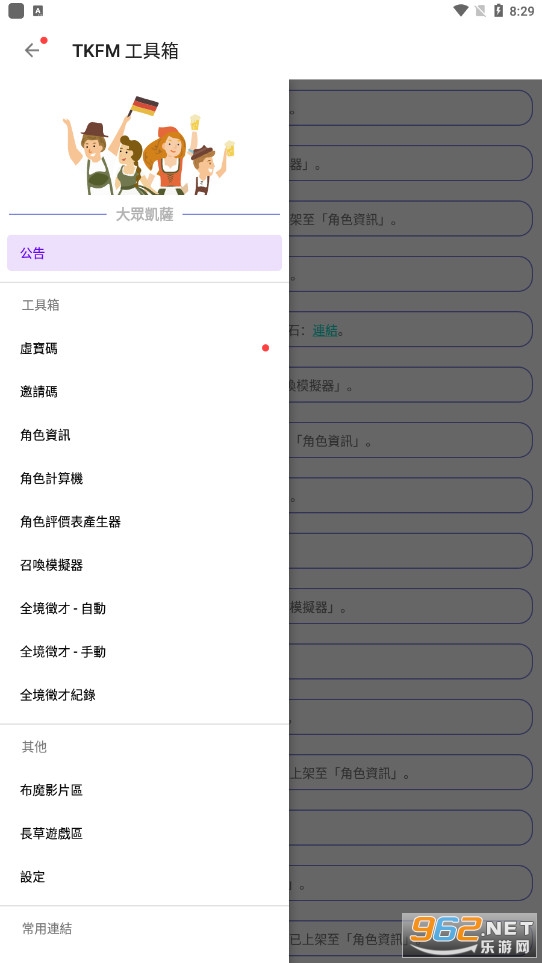
Task: Click the 工具箱 section header
Action: coord(41,305)
